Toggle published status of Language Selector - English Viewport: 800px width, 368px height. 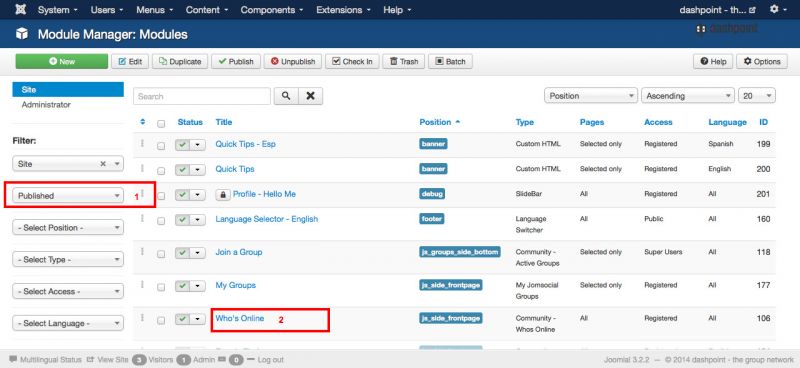click(184, 219)
